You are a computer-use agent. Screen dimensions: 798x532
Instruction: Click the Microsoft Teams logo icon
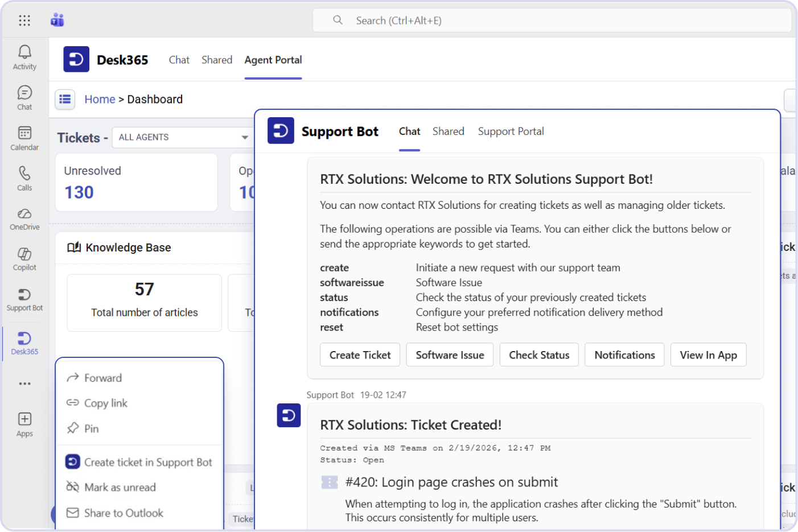click(x=57, y=20)
